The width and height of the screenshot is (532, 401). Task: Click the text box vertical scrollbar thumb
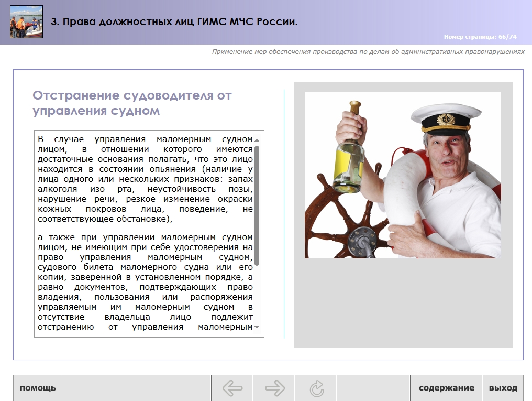point(257,204)
